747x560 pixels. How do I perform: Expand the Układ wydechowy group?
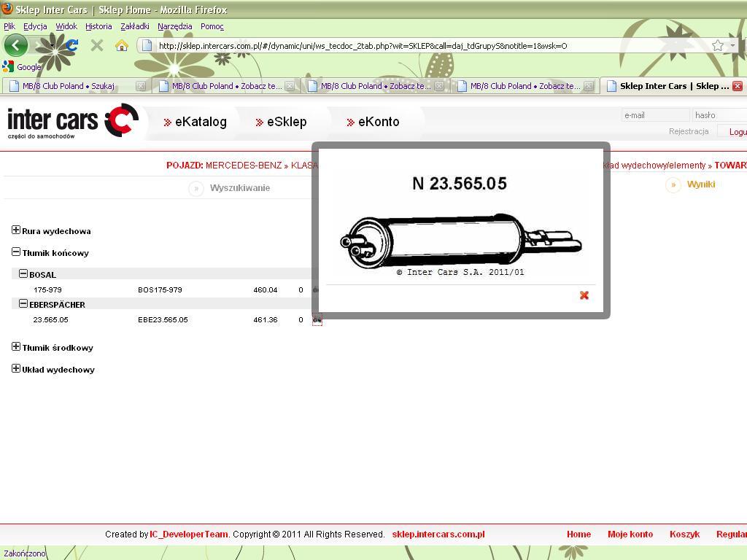click(16, 369)
